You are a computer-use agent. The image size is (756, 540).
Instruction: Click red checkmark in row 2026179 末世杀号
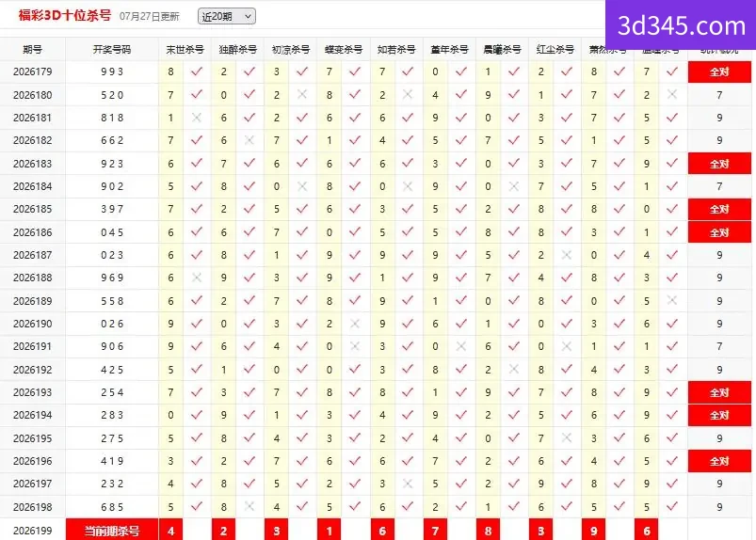tap(196, 71)
